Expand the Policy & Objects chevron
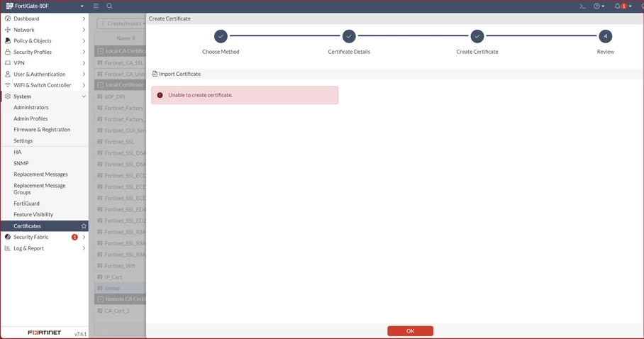The image size is (644, 339). click(84, 40)
